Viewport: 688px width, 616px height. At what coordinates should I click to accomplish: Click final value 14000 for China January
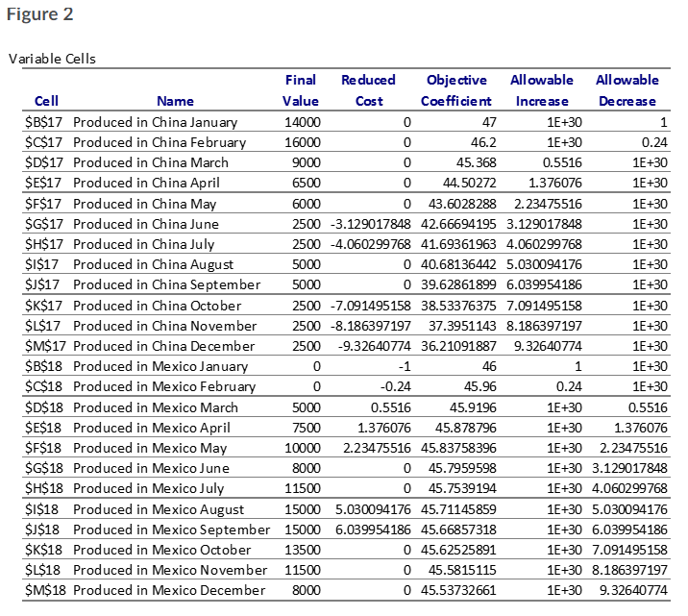coord(303,122)
